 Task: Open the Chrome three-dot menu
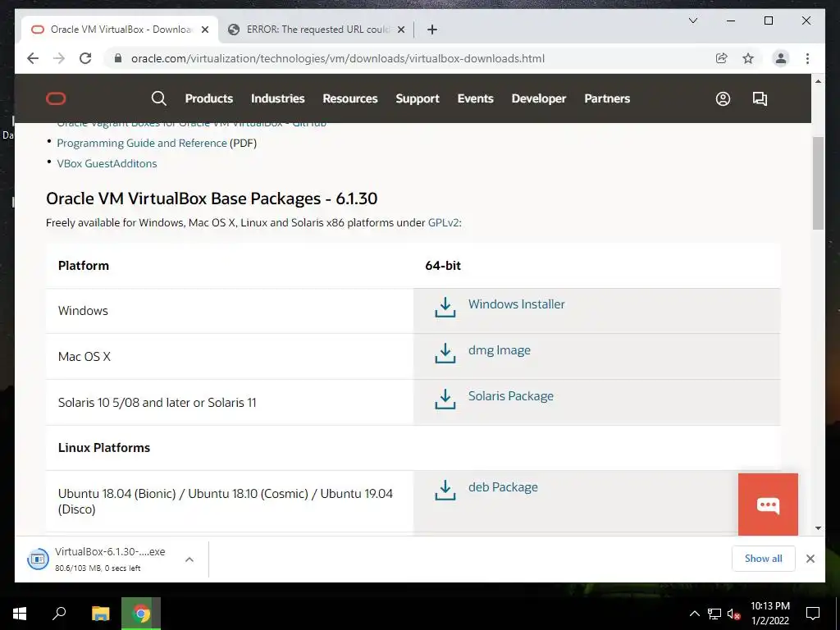coord(807,58)
